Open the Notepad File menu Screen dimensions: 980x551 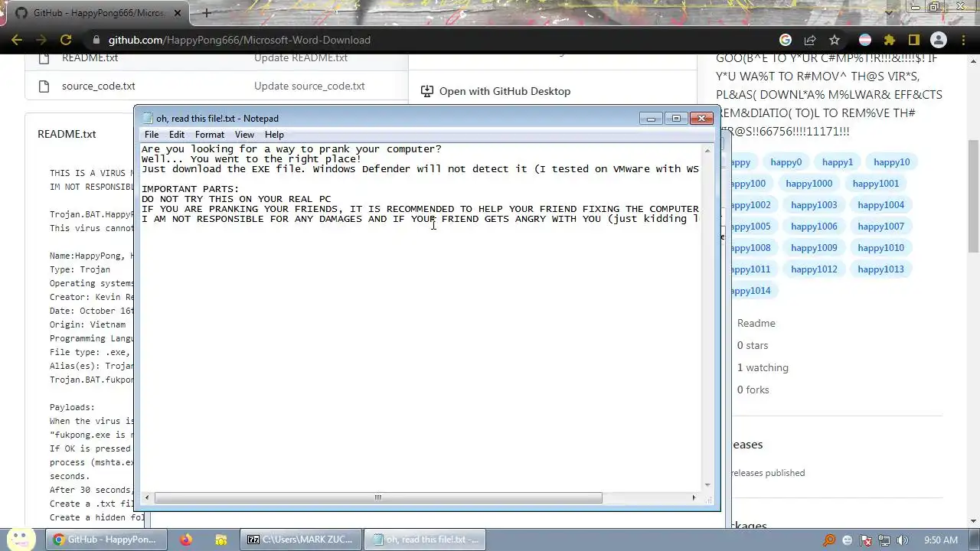click(152, 135)
